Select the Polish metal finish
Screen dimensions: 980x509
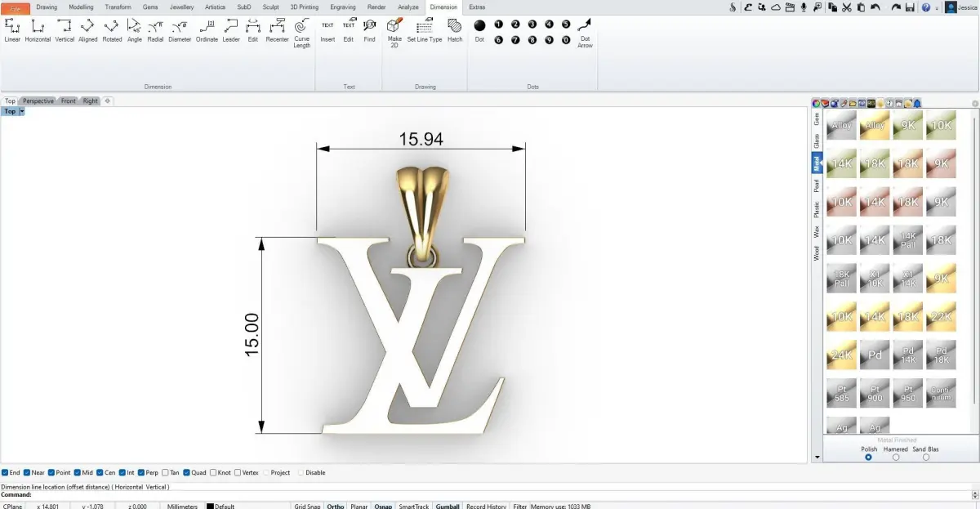(868, 458)
